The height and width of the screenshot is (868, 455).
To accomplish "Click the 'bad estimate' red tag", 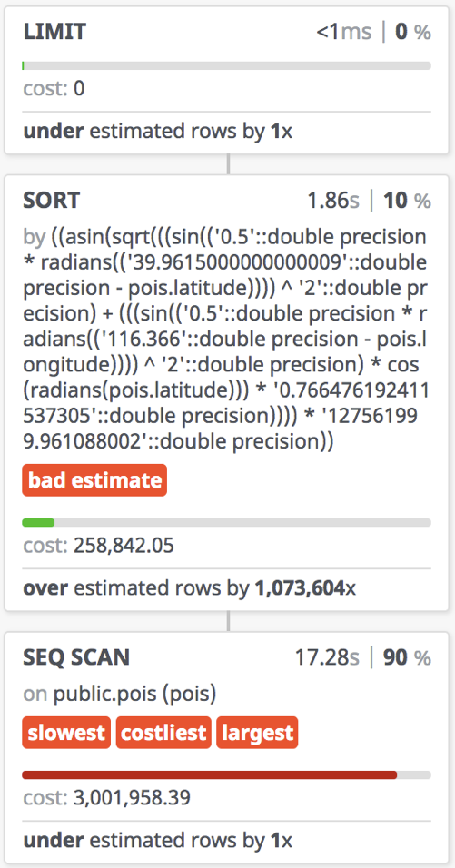I will pos(94,480).
